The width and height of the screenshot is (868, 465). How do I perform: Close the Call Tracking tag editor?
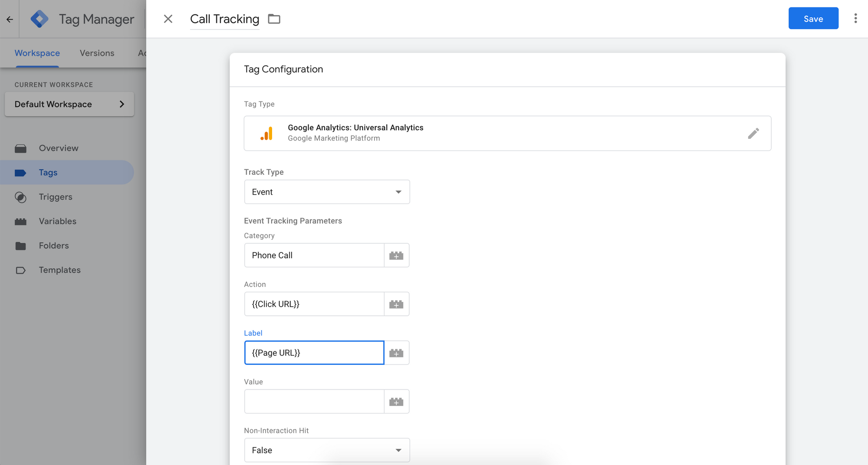point(168,19)
